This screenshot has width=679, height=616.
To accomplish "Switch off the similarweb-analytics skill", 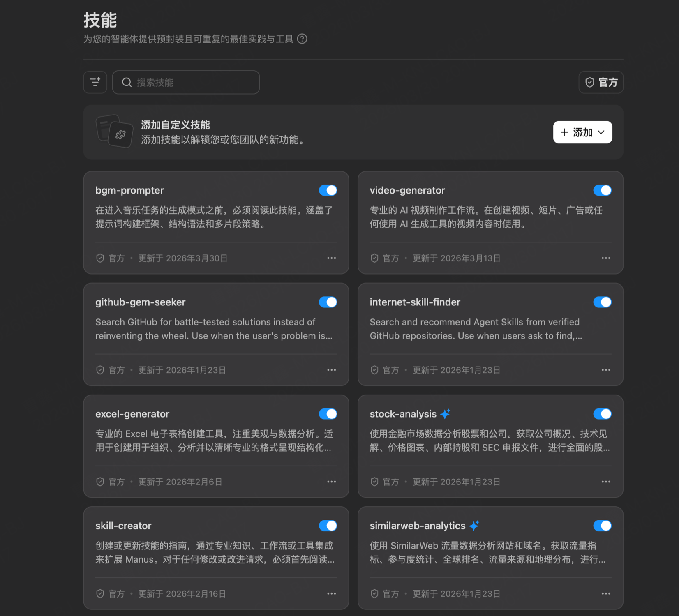I will (602, 526).
